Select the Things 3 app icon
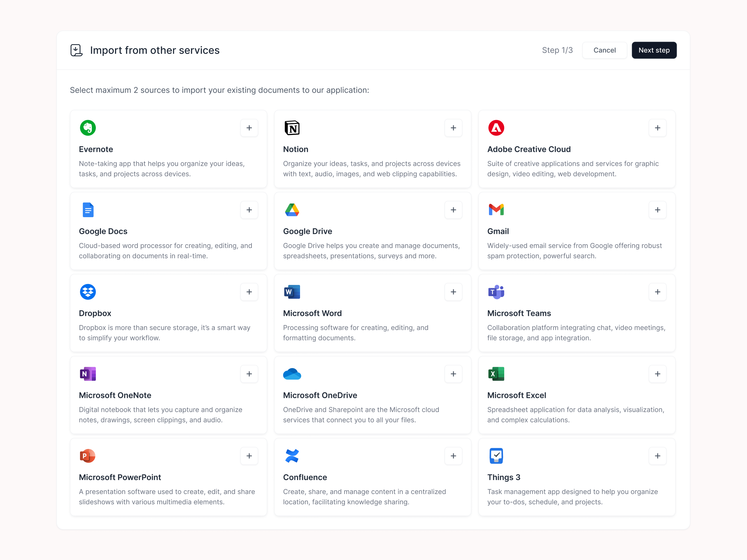 coord(496,456)
